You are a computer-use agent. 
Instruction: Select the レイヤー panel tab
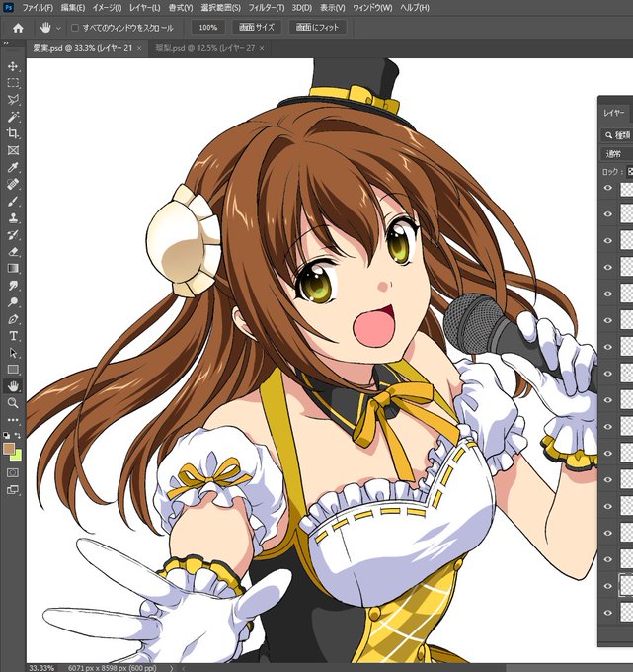[613, 113]
